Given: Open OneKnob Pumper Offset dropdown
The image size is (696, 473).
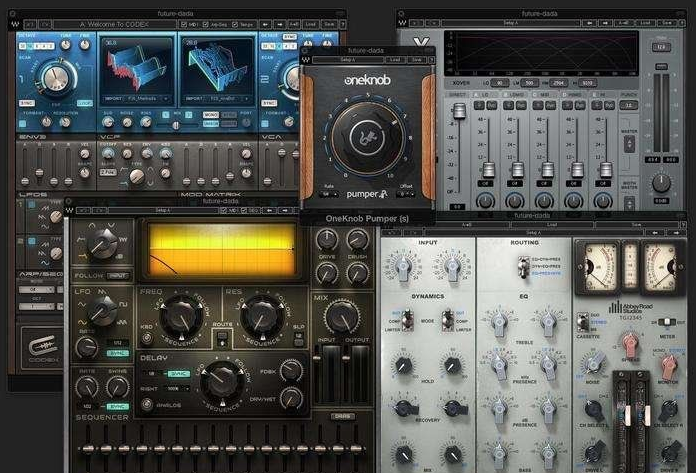Looking at the screenshot, I should (x=406, y=194).
